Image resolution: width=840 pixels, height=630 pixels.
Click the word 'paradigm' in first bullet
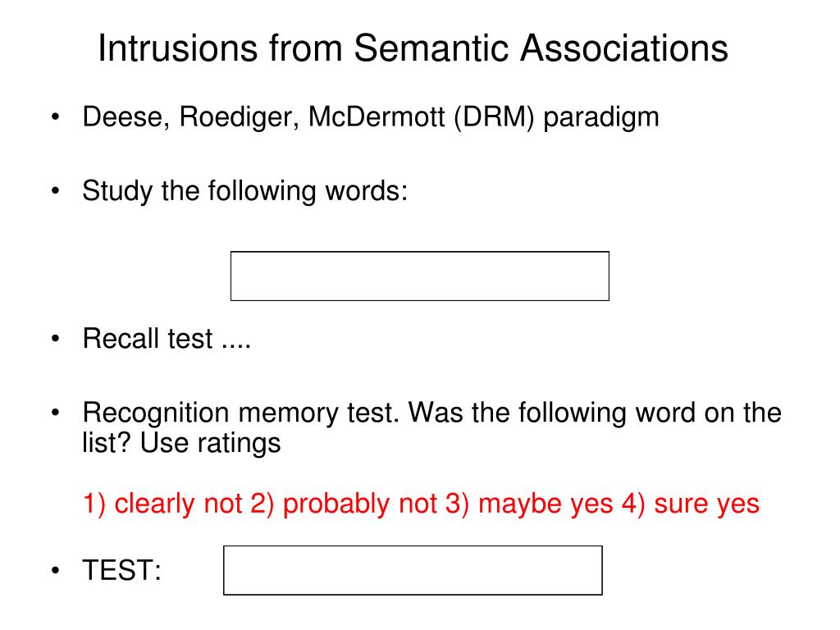pos(601,117)
